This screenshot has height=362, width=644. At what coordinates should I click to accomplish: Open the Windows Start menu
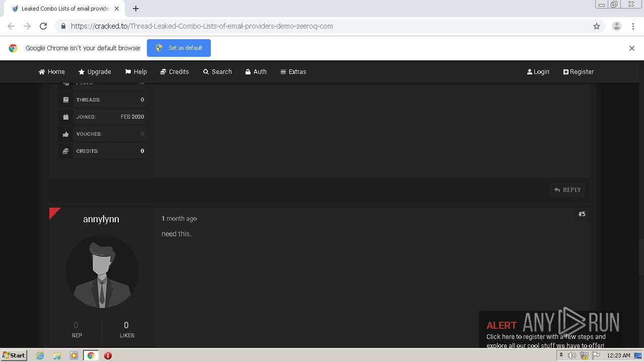click(14, 355)
